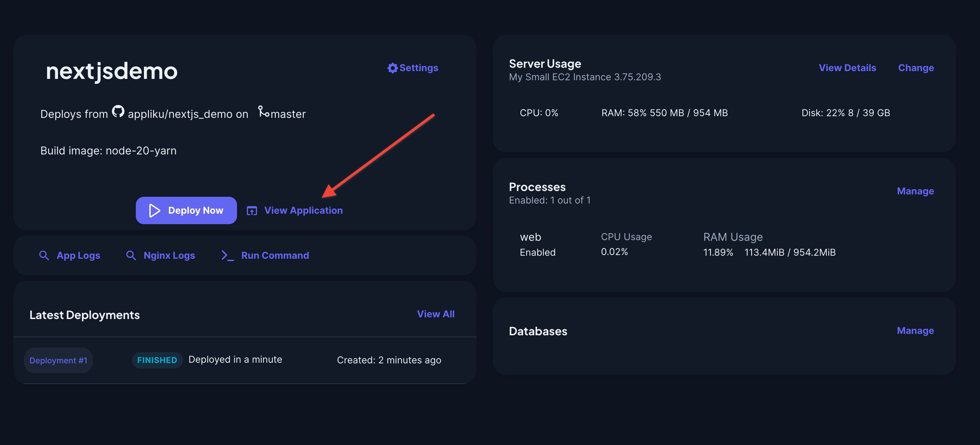
Task: Click Disk: 22% 8 / 39 GB
Action: click(x=846, y=113)
